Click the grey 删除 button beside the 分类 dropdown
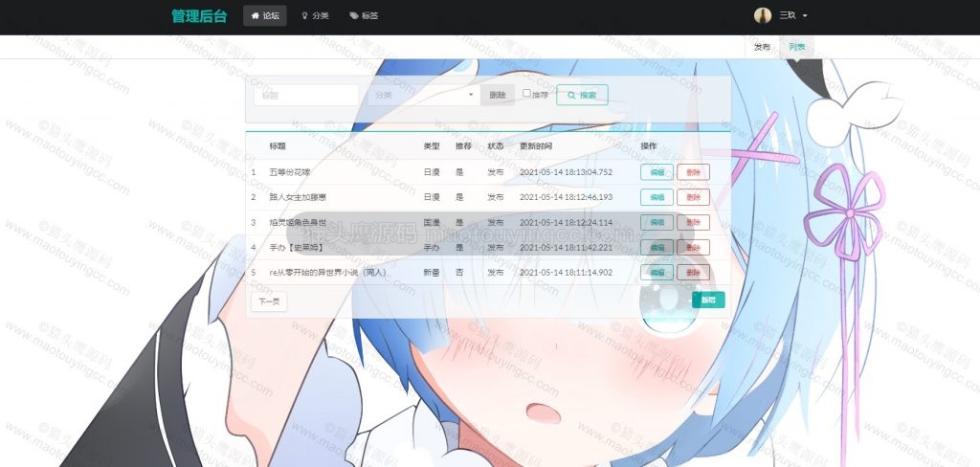This screenshot has width=980, height=467. pyautogui.click(x=498, y=95)
